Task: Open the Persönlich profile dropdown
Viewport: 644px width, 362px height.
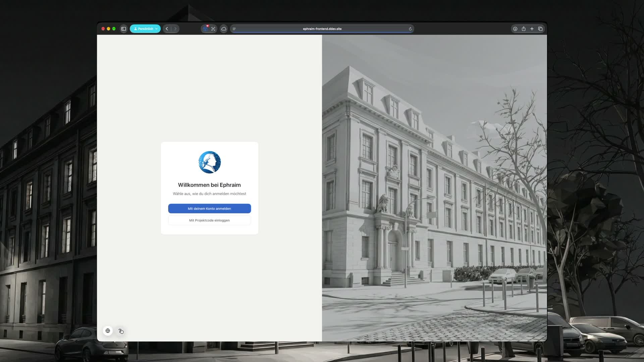Action: point(145,29)
